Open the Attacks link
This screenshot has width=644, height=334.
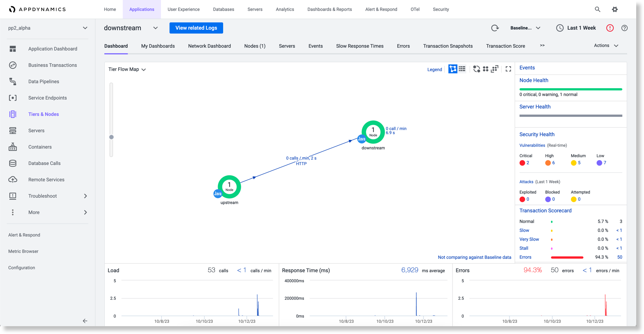pyautogui.click(x=526, y=182)
